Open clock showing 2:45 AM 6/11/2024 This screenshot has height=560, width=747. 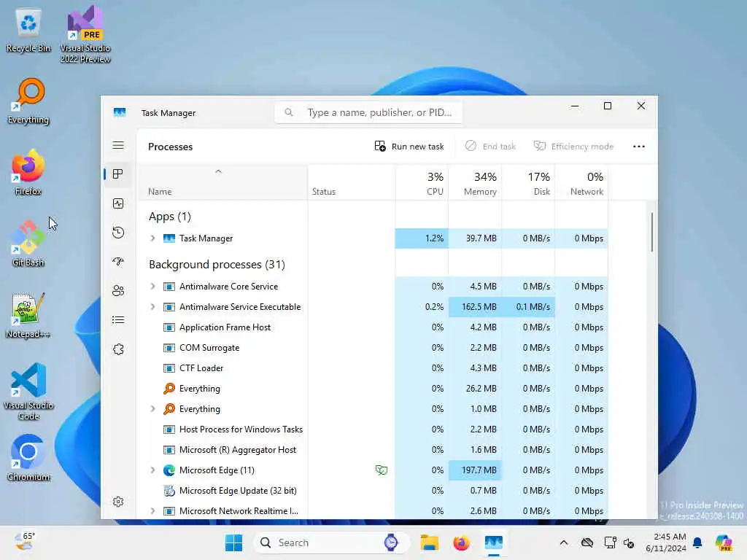click(x=665, y=542)
